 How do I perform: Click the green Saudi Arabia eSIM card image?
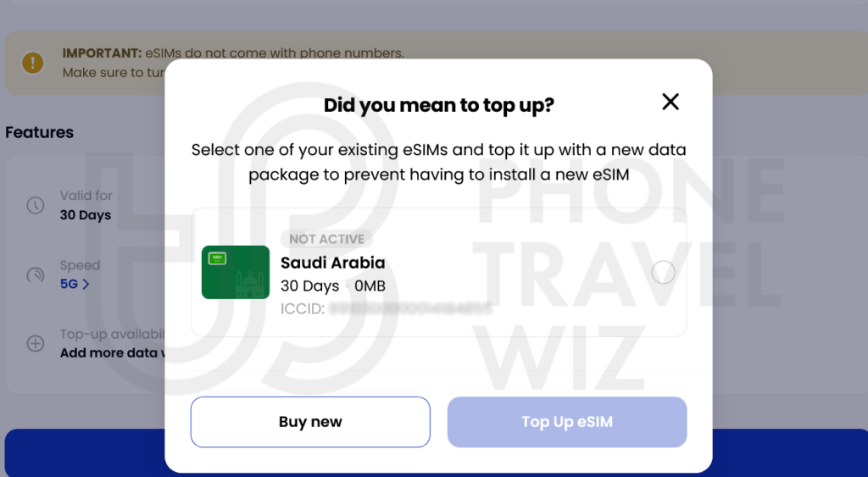(x=236, y=272)
